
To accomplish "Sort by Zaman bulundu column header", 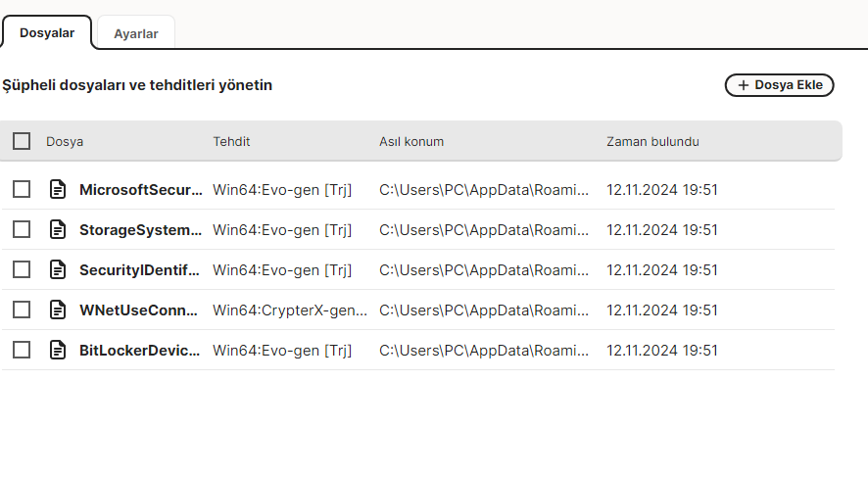I will point(652,141).
